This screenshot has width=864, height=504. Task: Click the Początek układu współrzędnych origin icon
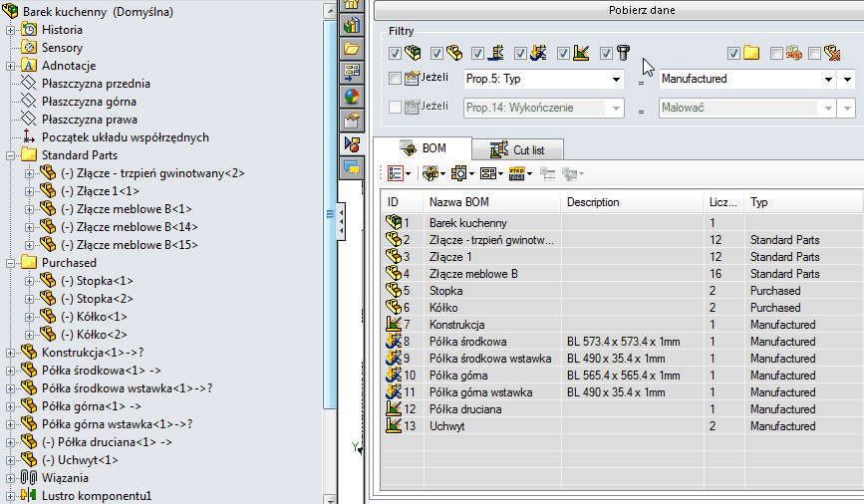pos(29,137)
